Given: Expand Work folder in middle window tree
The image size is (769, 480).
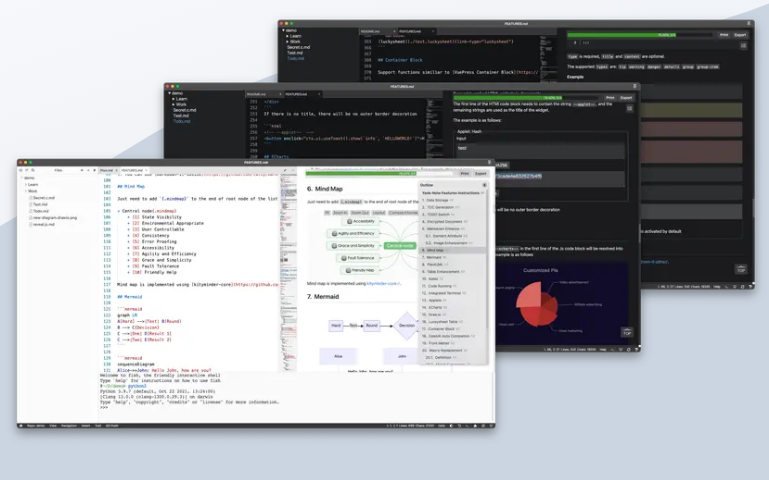Looking at the screenshot, I should pyautogui.click(x=174, y=104).
